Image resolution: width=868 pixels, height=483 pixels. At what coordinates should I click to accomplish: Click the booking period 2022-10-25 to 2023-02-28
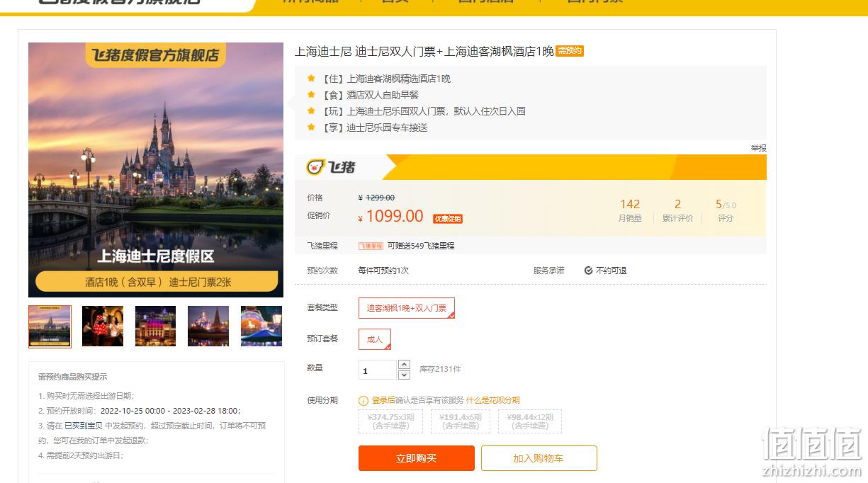coord(170,411)
